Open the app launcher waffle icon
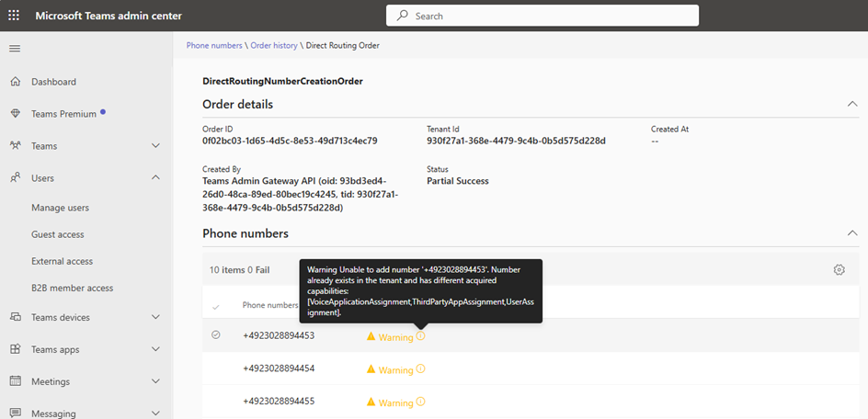The width and height of the screenshot is (868, 419). [x=15, y=16]
